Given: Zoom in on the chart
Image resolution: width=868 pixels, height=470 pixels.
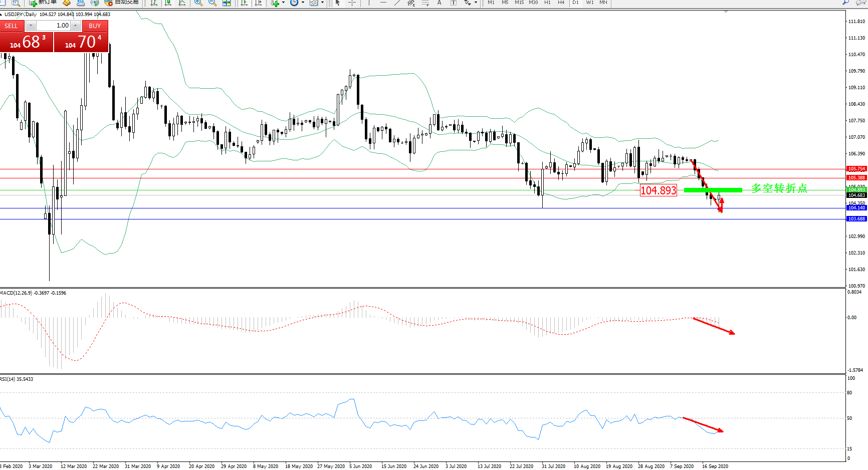Looking at the screenshot, I should click(x=198, y=3).
